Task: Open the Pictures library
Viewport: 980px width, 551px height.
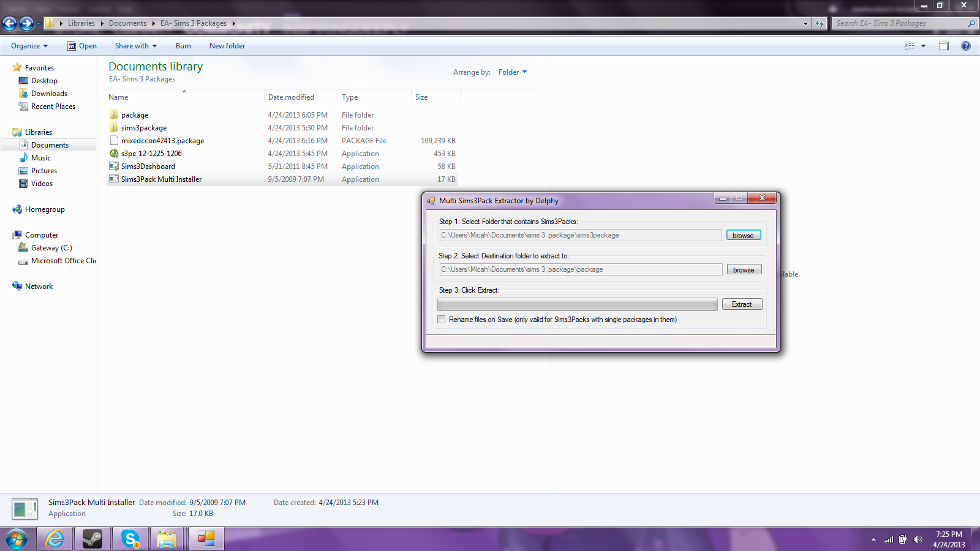Action: pyautogui.click(x=44, y=171)
